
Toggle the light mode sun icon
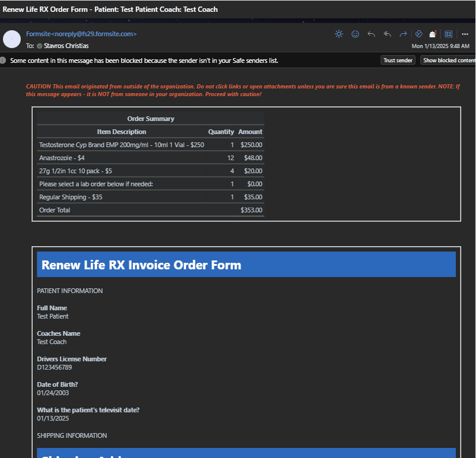point(339,34)
